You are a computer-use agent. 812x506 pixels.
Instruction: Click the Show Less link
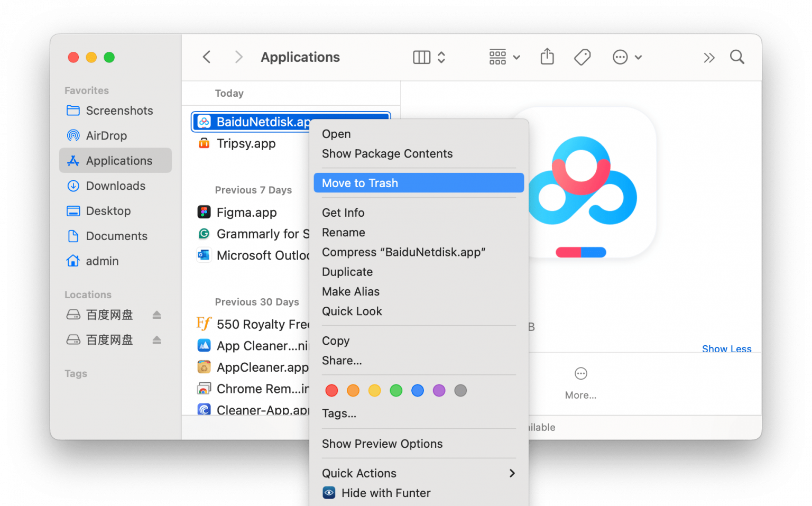[726, 349]
